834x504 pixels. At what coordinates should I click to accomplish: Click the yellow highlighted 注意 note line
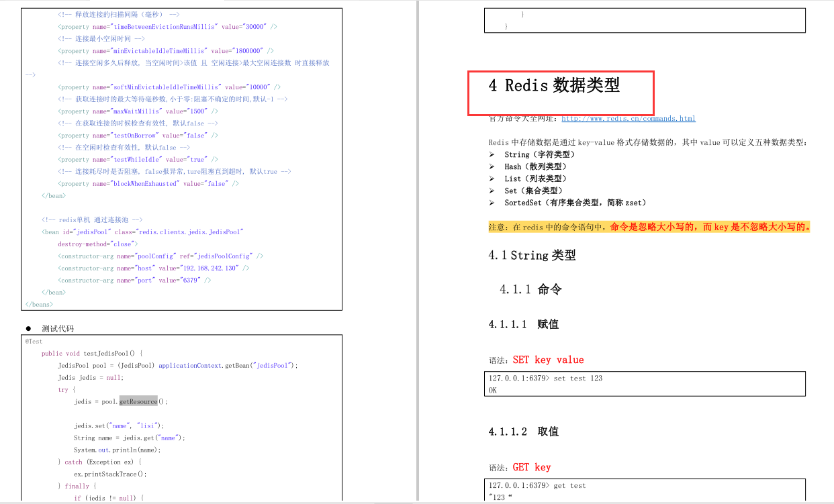pyautogui.click(x=649, y=227)
